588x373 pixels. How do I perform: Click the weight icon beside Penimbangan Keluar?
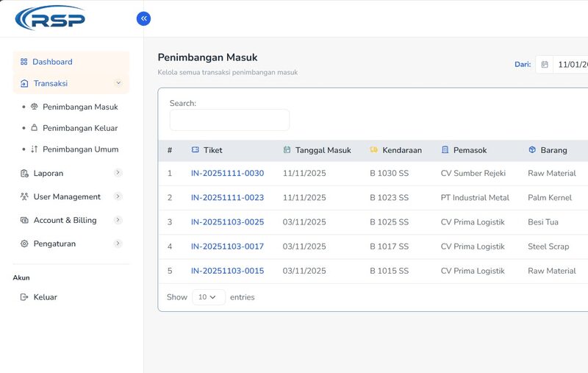coord(34,127)
